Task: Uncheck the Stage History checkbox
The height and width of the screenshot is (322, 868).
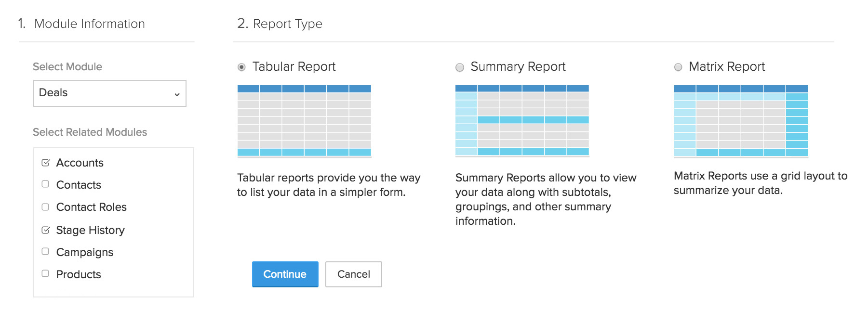Action: click(46, 230)
